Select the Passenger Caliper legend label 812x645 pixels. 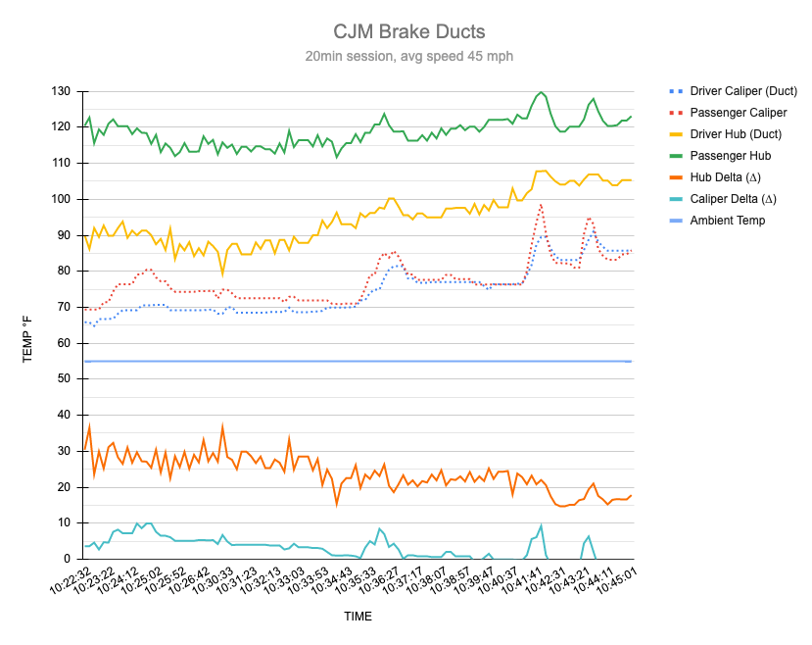[738, 113]
